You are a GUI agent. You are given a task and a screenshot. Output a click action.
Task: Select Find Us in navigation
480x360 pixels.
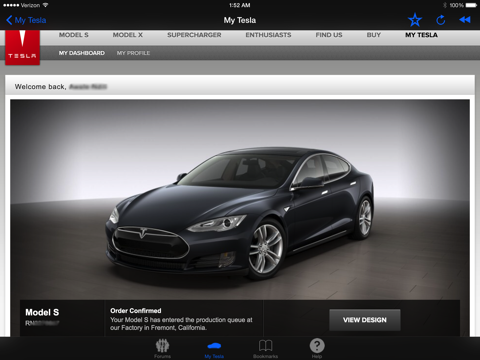329,35
